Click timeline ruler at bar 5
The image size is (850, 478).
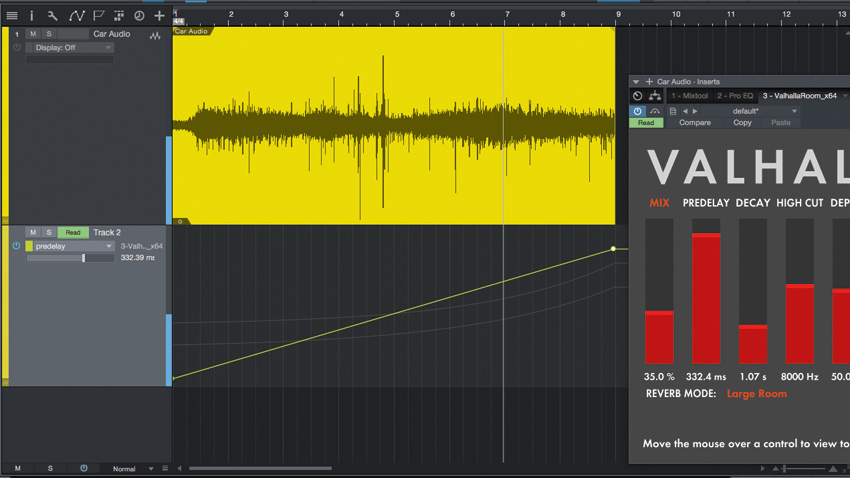click(x=397, y=14)
